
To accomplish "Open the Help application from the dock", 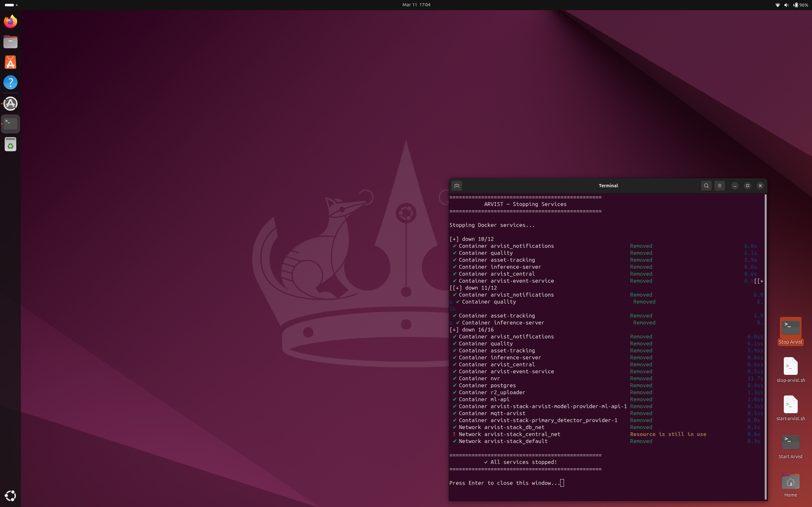I will pos(10,82).
